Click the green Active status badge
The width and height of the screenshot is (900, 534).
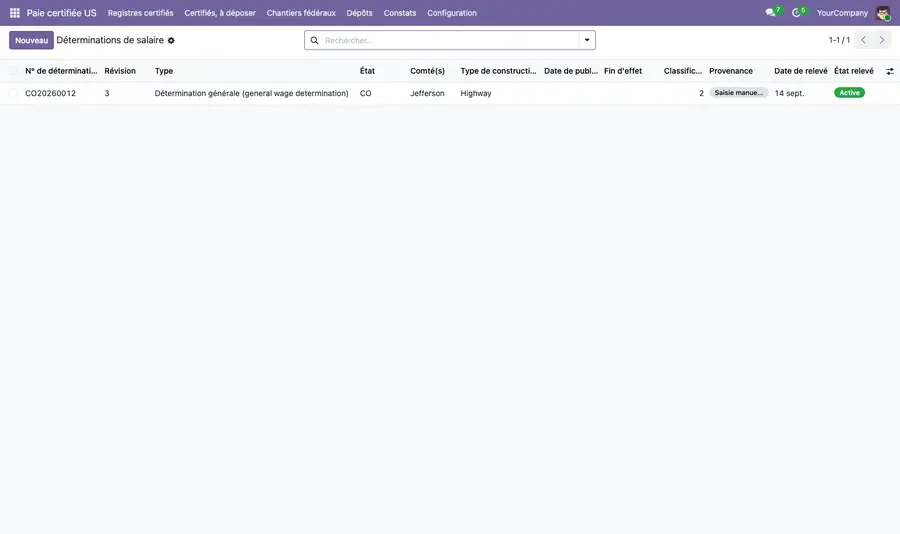pos(849,92)
